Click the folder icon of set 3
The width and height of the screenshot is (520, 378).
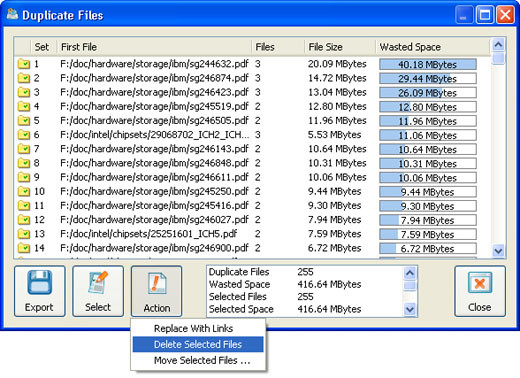pos(24,92)
